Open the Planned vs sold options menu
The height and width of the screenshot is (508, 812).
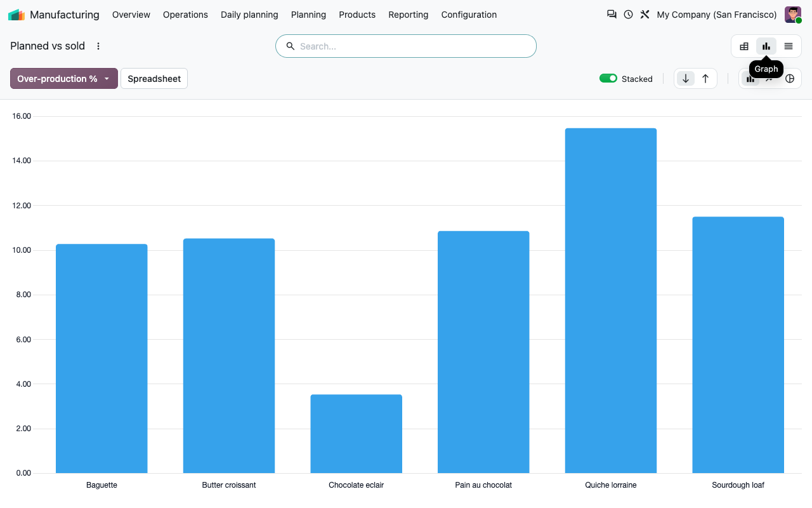point(98,46)
